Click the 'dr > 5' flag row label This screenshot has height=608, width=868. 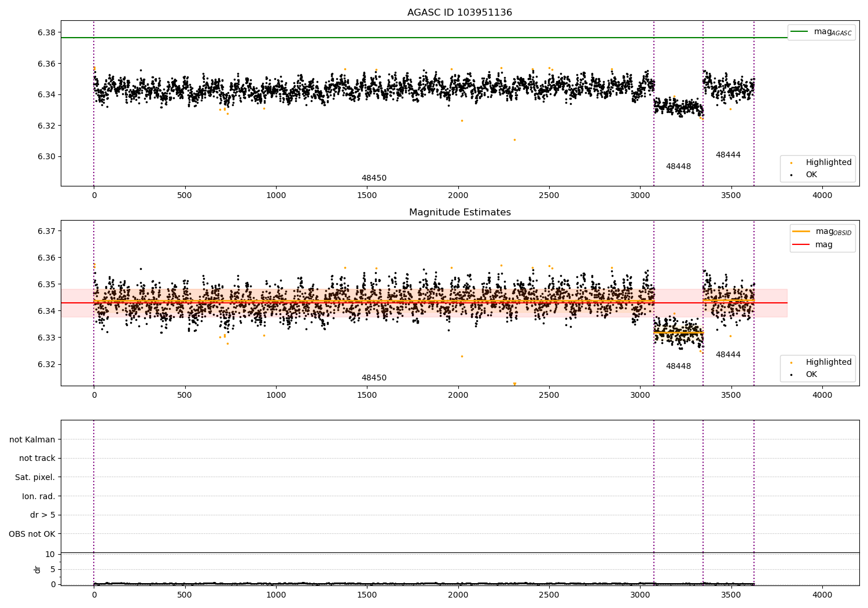click(43, 515)
